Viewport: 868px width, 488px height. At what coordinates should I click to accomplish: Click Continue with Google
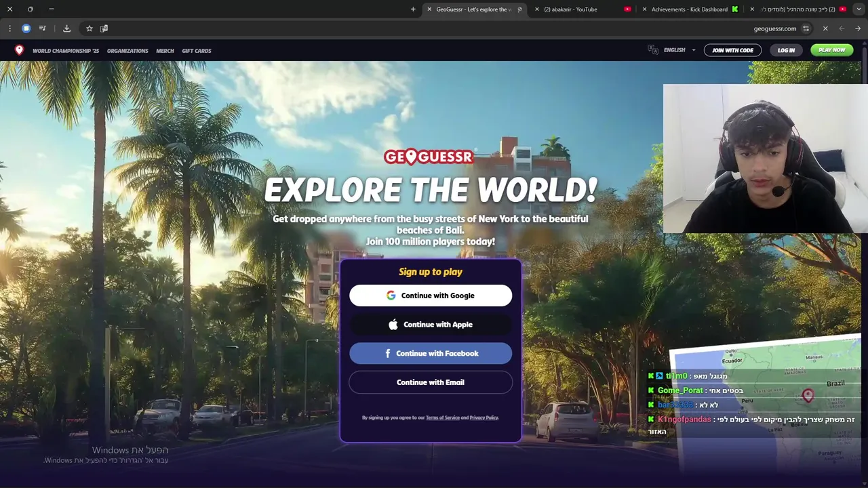pos(431,296)
